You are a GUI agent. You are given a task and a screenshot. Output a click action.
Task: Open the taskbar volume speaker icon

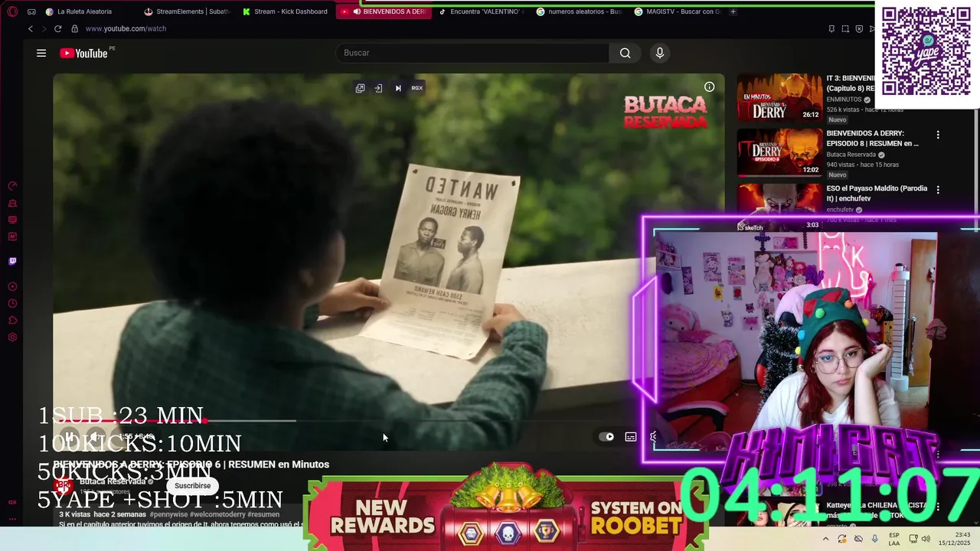[x=926, y=539]
